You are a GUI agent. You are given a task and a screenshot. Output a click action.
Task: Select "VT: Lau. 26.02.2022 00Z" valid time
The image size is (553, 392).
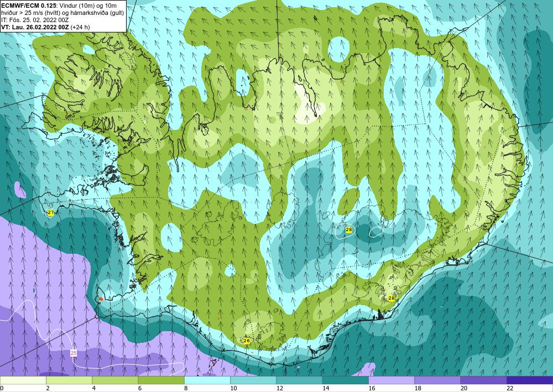pyautogui.click(x=35, y=27)
